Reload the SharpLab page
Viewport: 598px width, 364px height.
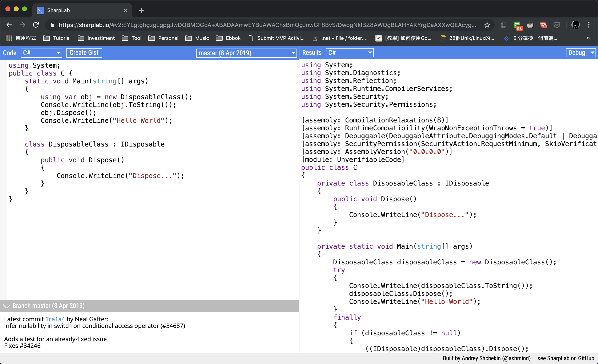pyautogui.click(x=36, y=25)
